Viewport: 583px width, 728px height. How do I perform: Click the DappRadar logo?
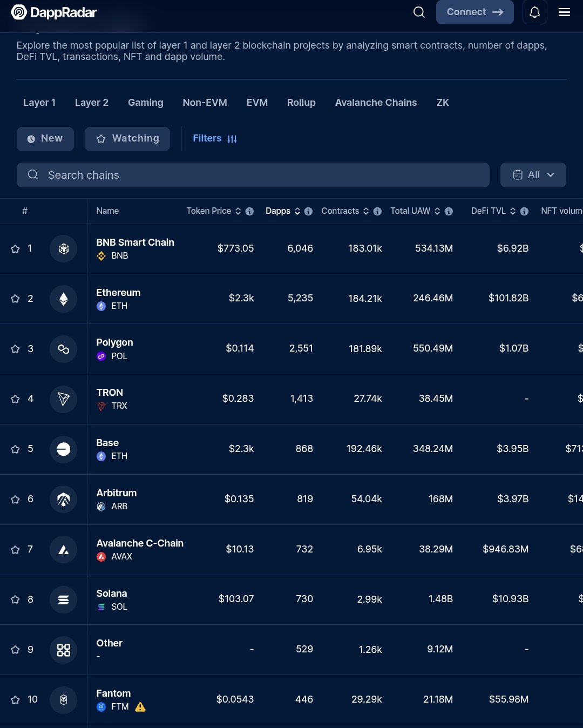(54, 12)
